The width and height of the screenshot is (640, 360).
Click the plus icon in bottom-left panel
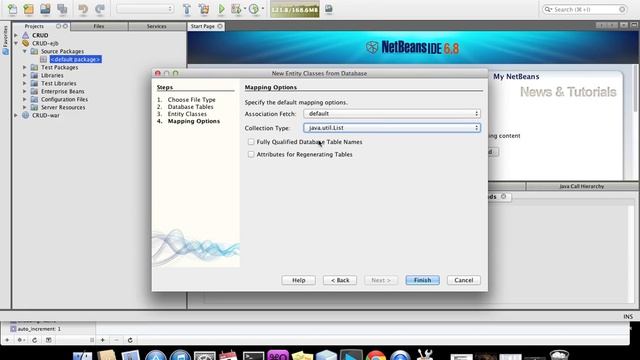(7, 340)
